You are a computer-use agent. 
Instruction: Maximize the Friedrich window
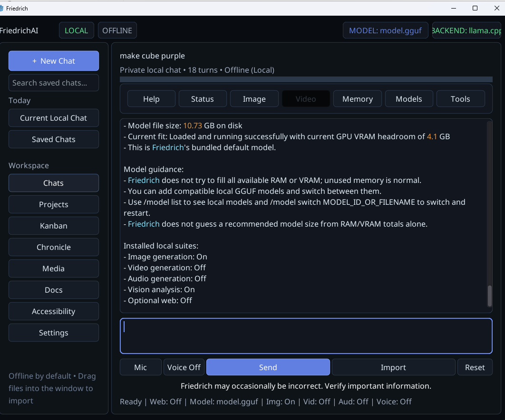pyautogui.click(x=475, y=8)
